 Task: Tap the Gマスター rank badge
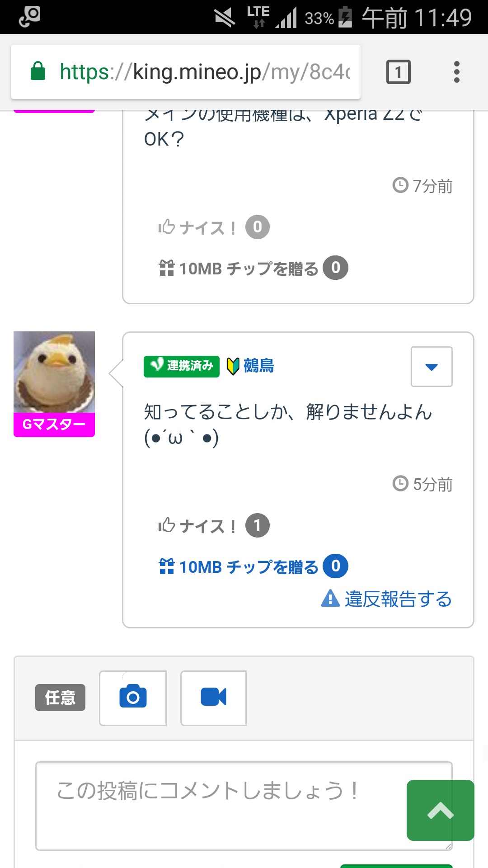point(54,425)
